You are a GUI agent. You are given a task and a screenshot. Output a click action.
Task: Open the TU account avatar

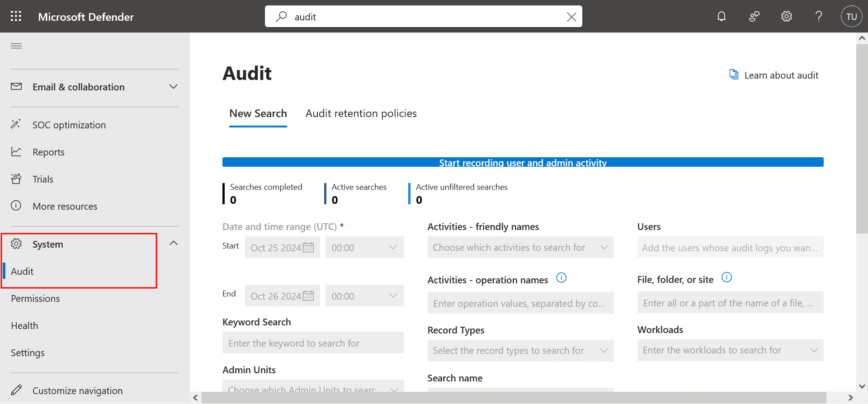[852, 17]
